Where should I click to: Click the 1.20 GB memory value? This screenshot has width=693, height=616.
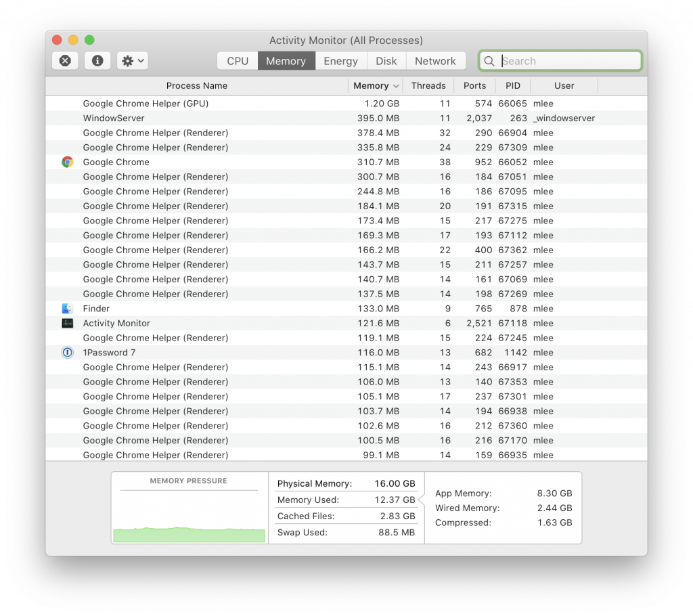[x=382, y=104]
